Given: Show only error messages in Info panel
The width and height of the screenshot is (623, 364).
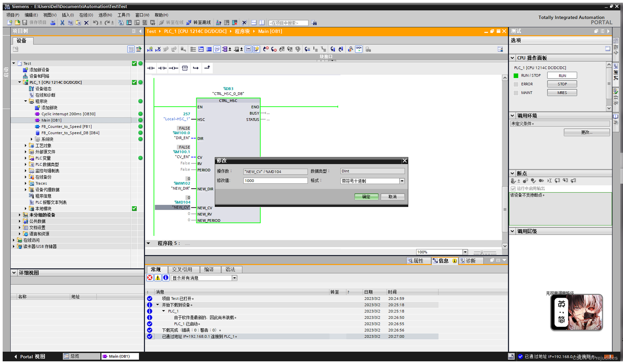Looking at the screenshot, I should 150,278.
